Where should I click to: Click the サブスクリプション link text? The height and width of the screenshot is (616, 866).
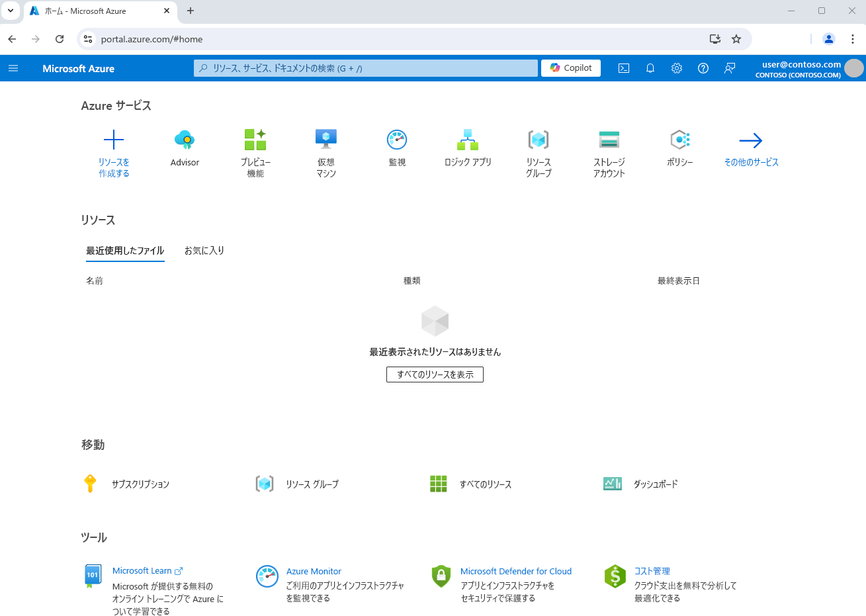(x=140, y=484)
